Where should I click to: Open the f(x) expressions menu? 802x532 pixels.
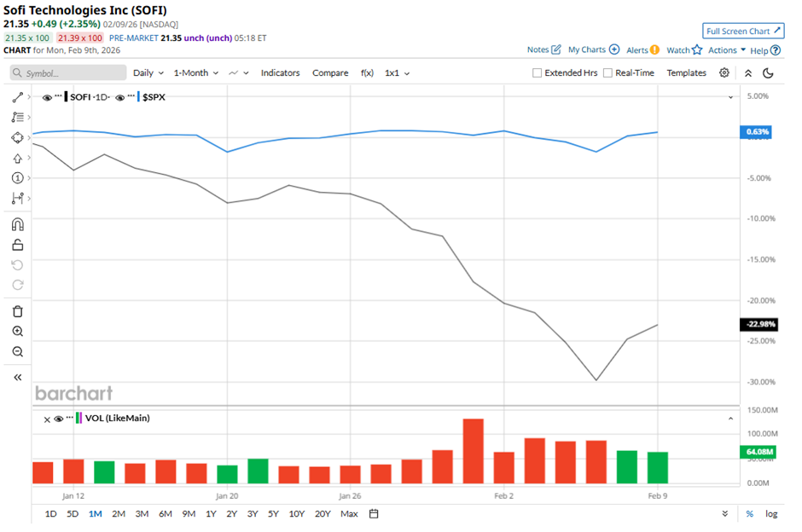pyautogui.click(x=367, y=73)
